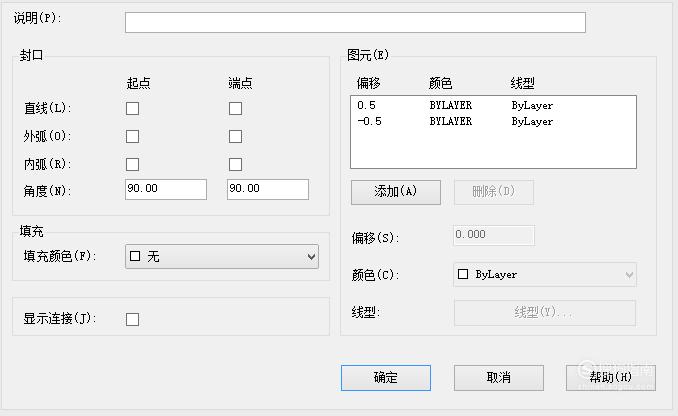
Task: Click the fill color 无 swatch box
Action: click(x=135, y=256)
